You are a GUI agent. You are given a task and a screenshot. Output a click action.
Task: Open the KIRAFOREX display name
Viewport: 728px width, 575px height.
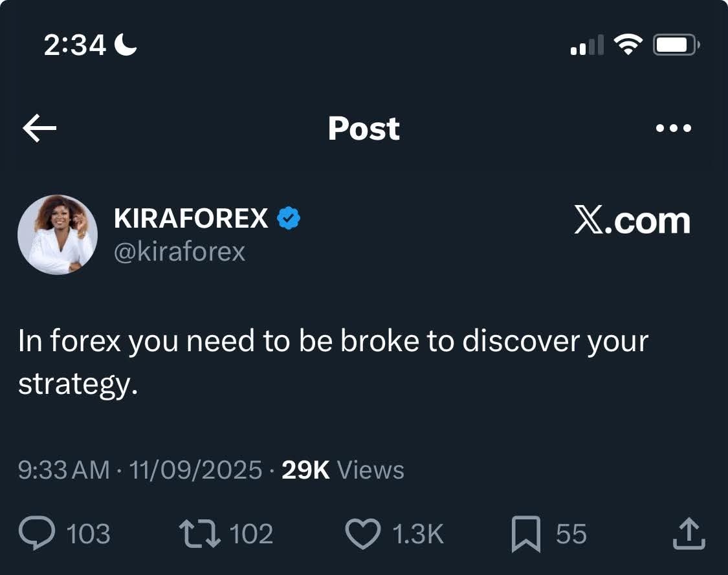pyautogui.click(x=191, y=218)
